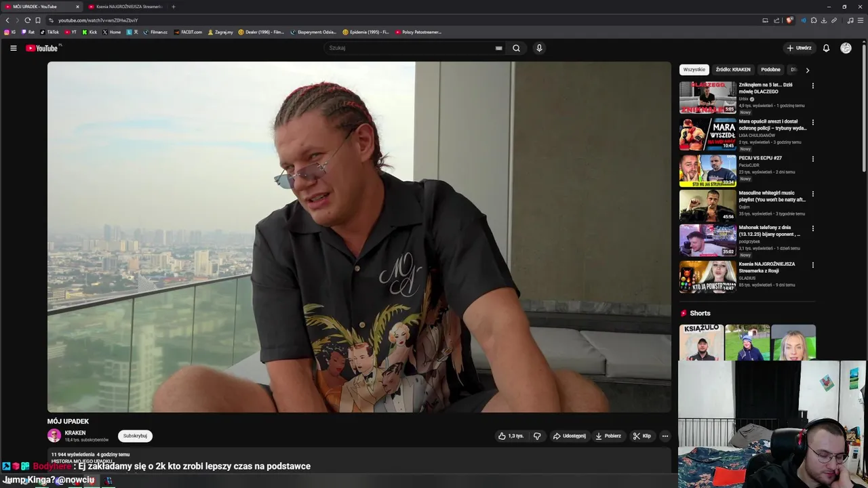The image size is (868, 488).
Task: Open the YouTube hamburger guide menu
Action: (x=13, y=48)
